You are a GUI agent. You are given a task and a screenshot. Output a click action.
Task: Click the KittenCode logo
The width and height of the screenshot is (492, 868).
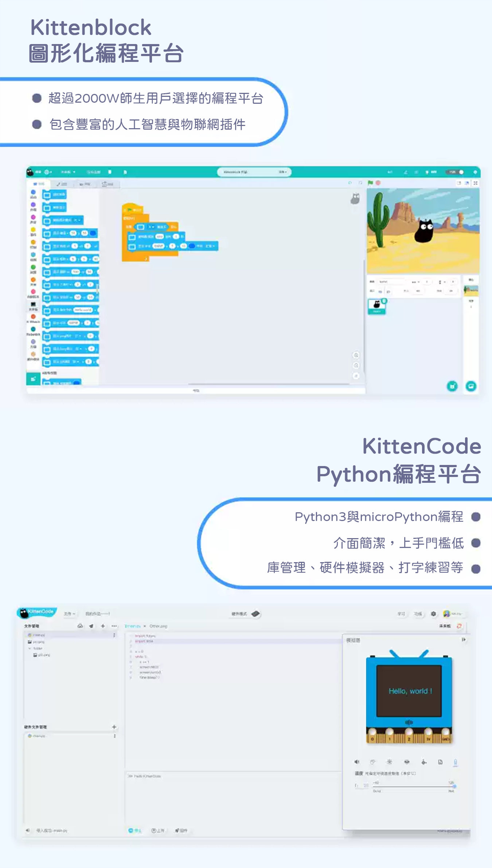pyautogui.click(x=37, y=612)
